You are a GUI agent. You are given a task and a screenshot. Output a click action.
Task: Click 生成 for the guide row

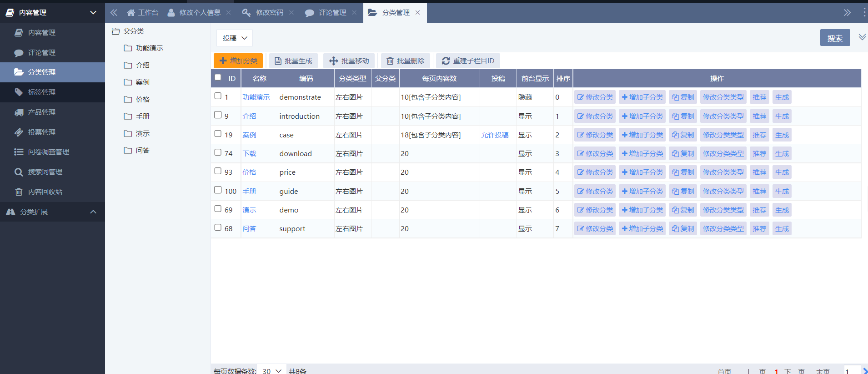(x=782, y=192)
